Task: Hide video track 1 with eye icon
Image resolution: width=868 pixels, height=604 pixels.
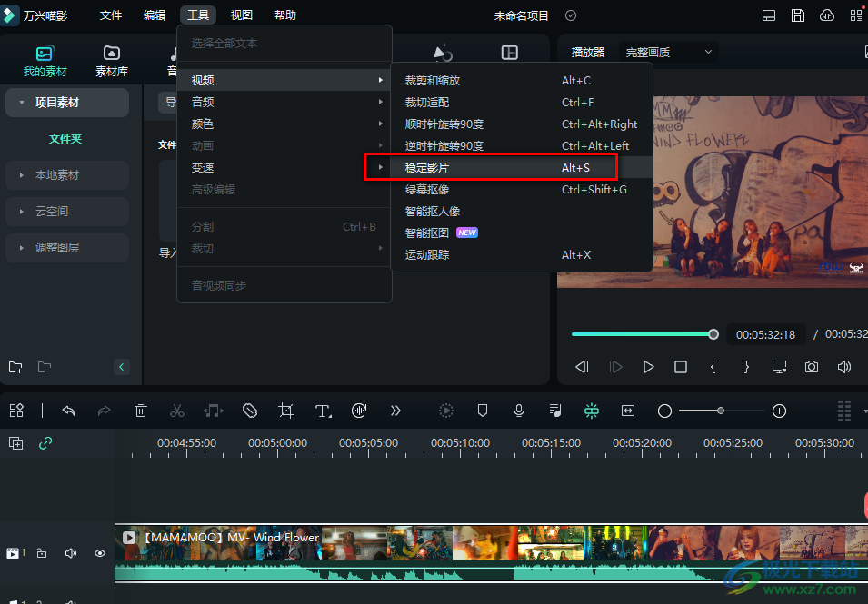Action: pos(100,552)
